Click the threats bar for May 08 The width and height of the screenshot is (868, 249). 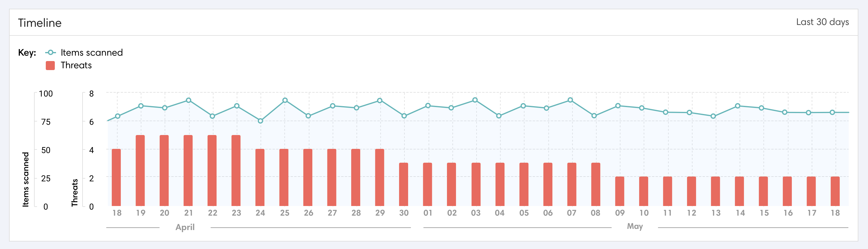click(x=595, y=184)
